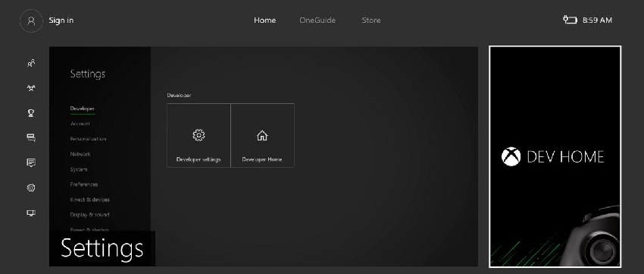Click the power plug status icon
Viewport: 644px width, 274px height.
pos(570,20)
